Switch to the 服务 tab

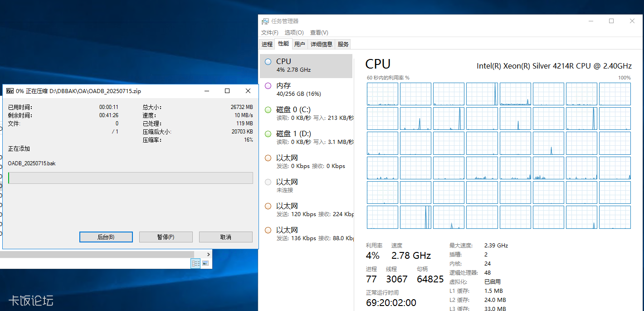point(343,44)
